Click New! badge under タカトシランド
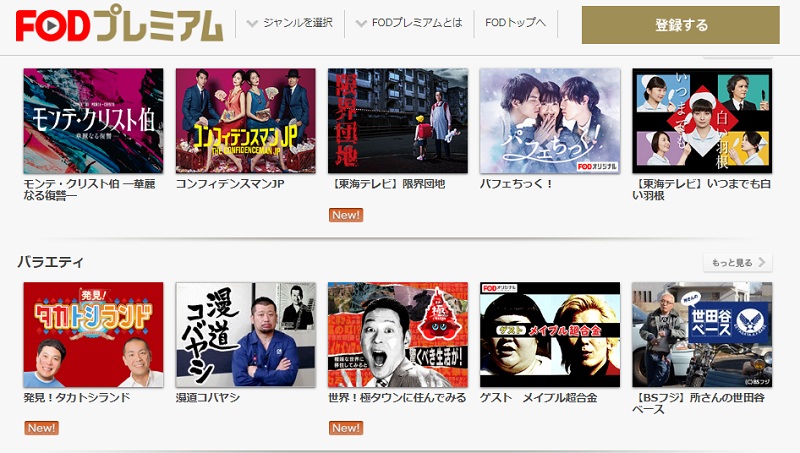This screenshot has width=800, height=453. click(41, 428)
